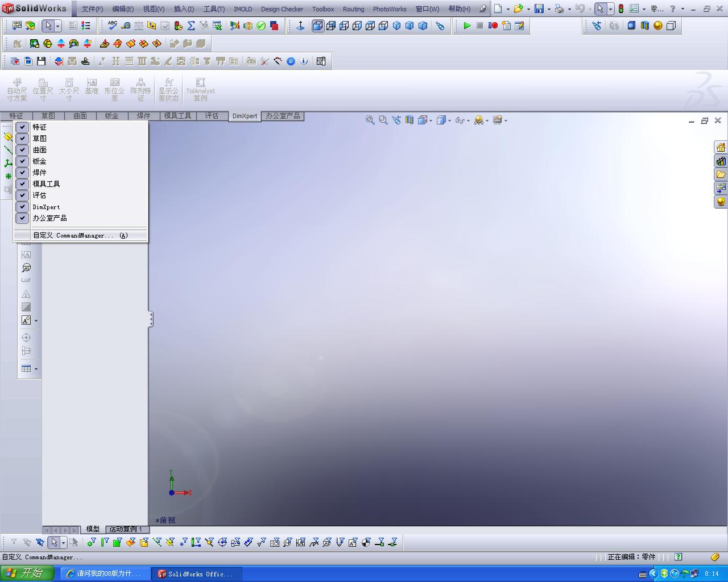Open the 工具(T) menu
The image size is (728, 582).
214,9
